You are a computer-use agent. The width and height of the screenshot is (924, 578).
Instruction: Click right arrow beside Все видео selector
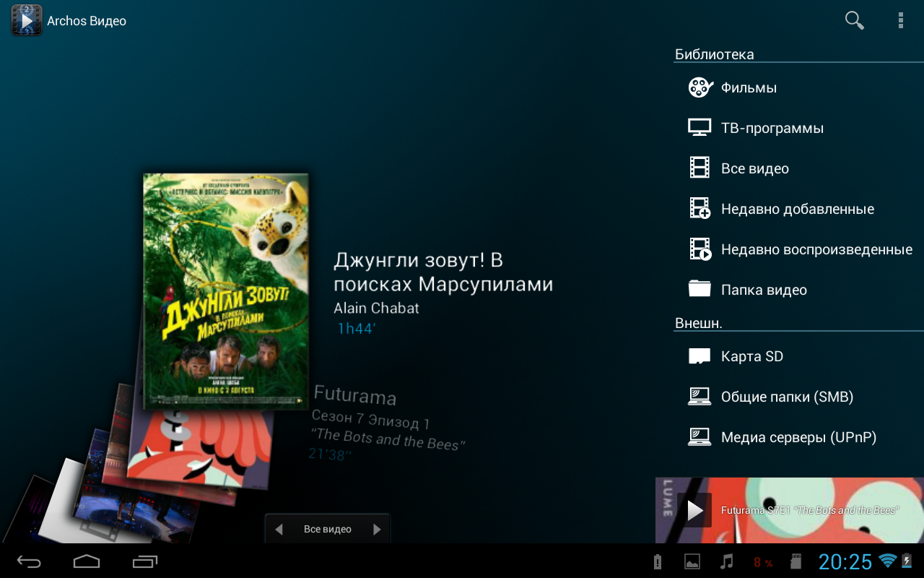[x=376, y=530]
